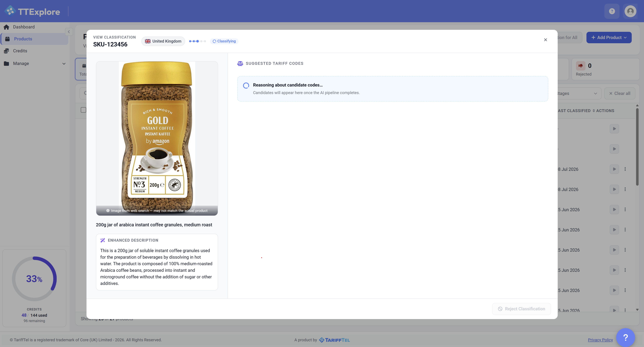Click the products table vertical scrollbar
Screen dimensions: 644x347
click(x=637, y=147)
